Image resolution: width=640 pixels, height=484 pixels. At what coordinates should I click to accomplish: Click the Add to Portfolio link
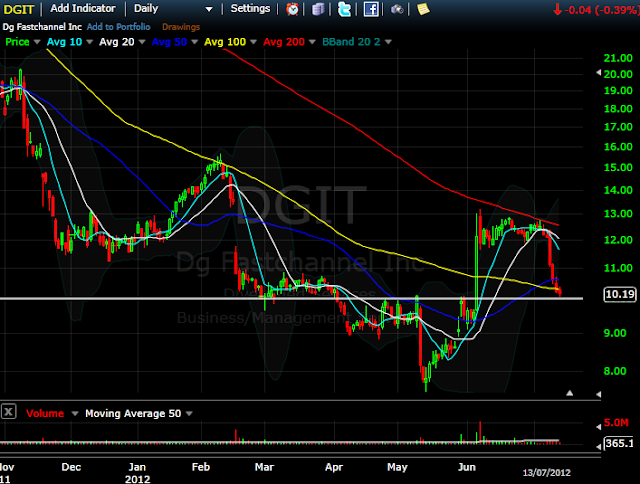[118, 27]
